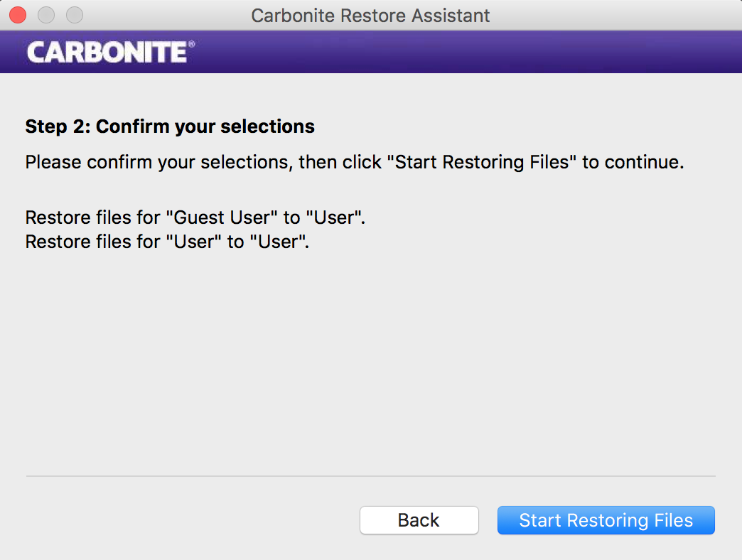Click the "Carbonite Restore Assistant" window title
Viewport: 742px width, 560px height.
tap(370, 16)
